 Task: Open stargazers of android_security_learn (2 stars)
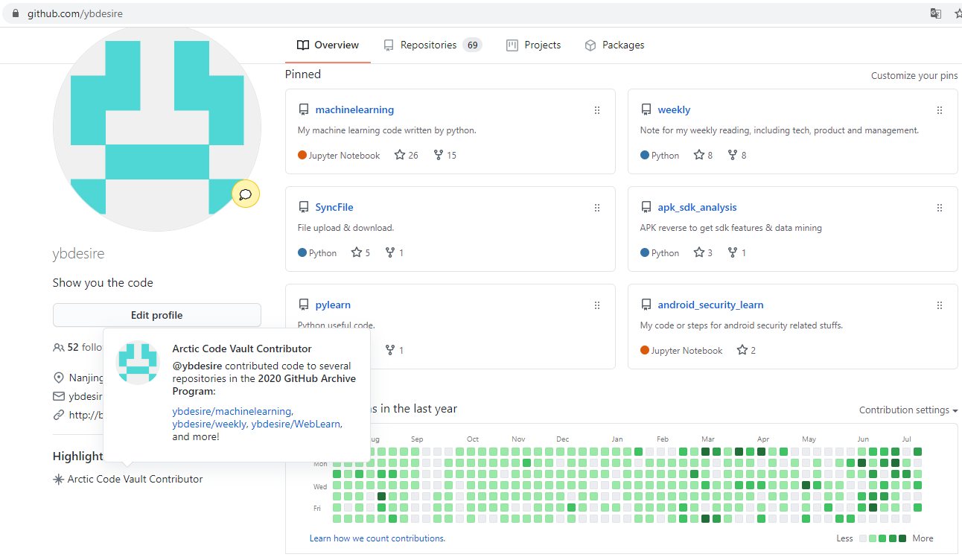click(746, 351)
